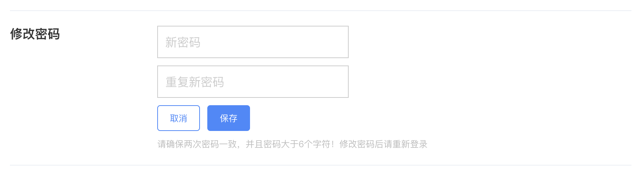This screenshot has height=174, width=644.
Task: Select the repeat password placeholder 重复新密码
Action: click(x=194, y=82)
